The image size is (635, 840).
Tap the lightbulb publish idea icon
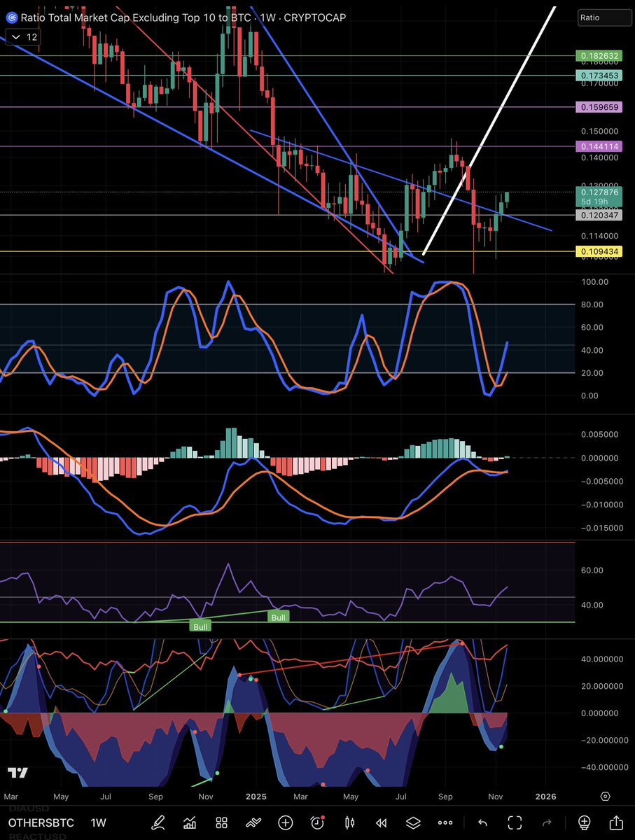point(585,822)
